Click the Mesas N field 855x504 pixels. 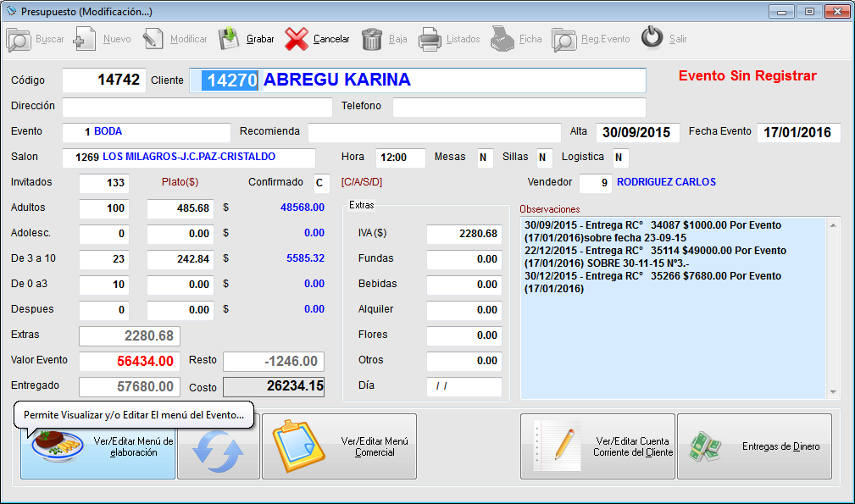point(486,158)
